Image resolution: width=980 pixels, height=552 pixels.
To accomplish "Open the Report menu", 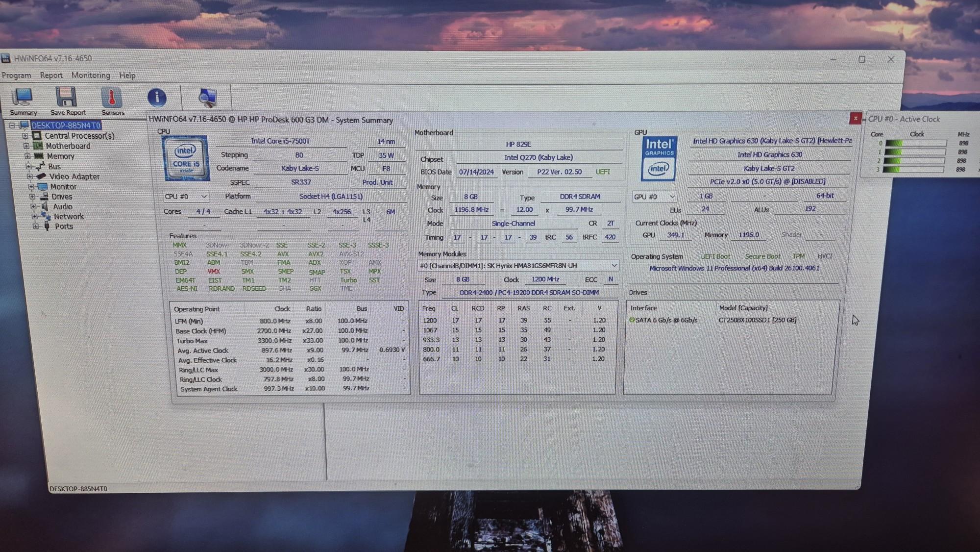I will (51, 75).
